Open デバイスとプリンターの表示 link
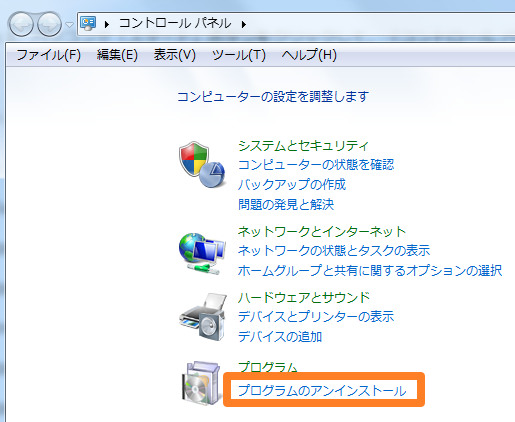This screenshot has width=515, height=422. point(316,316)
